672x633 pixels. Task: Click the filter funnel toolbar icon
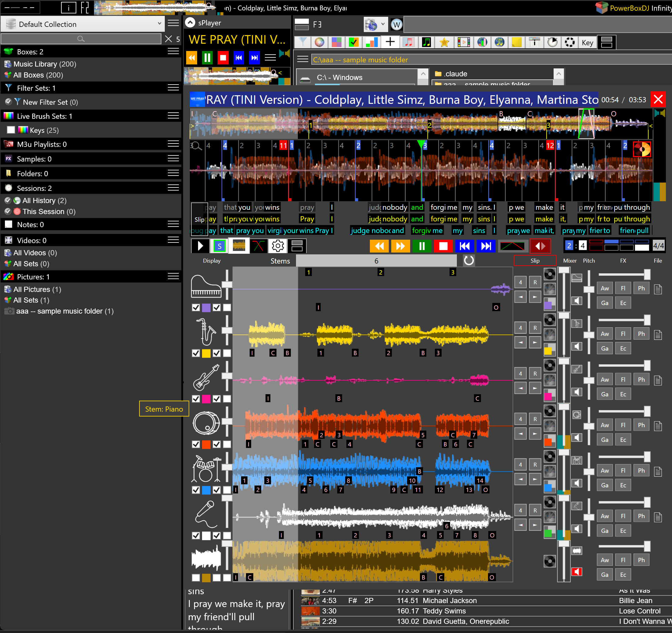(302, 42)
